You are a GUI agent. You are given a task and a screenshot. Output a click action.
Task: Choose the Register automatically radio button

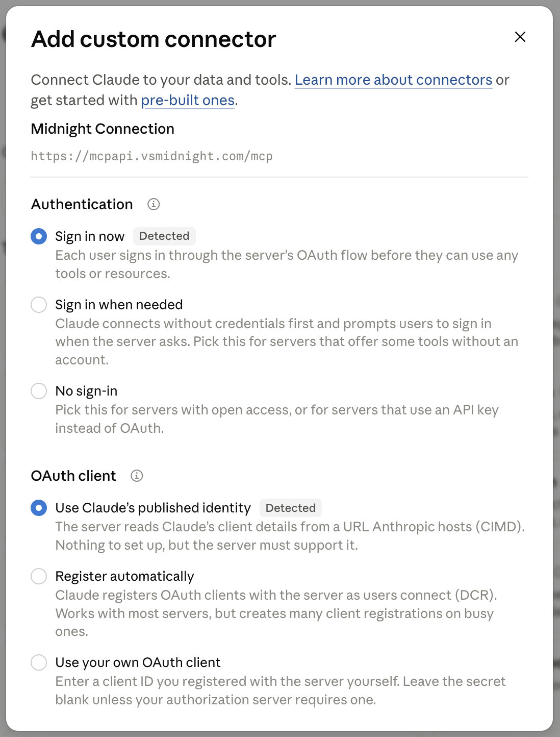click(39, 576)
